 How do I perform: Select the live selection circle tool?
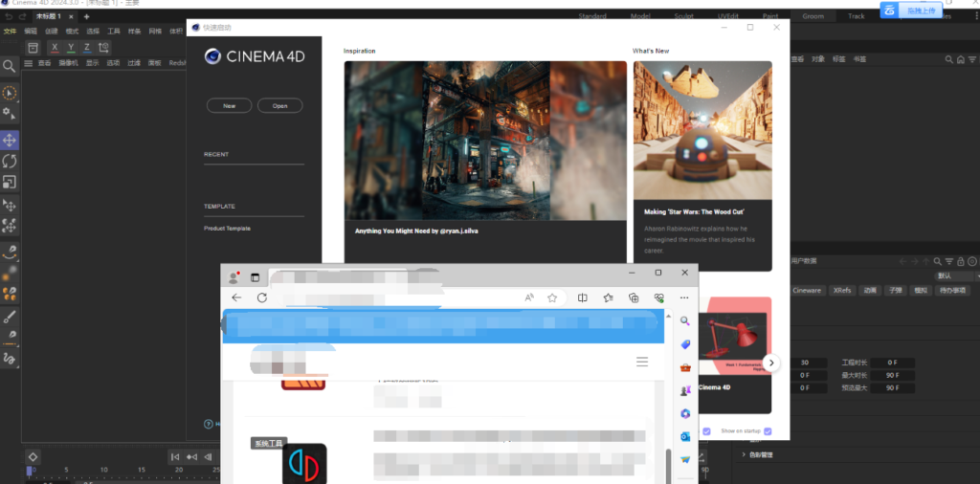(x=10, y=93)
